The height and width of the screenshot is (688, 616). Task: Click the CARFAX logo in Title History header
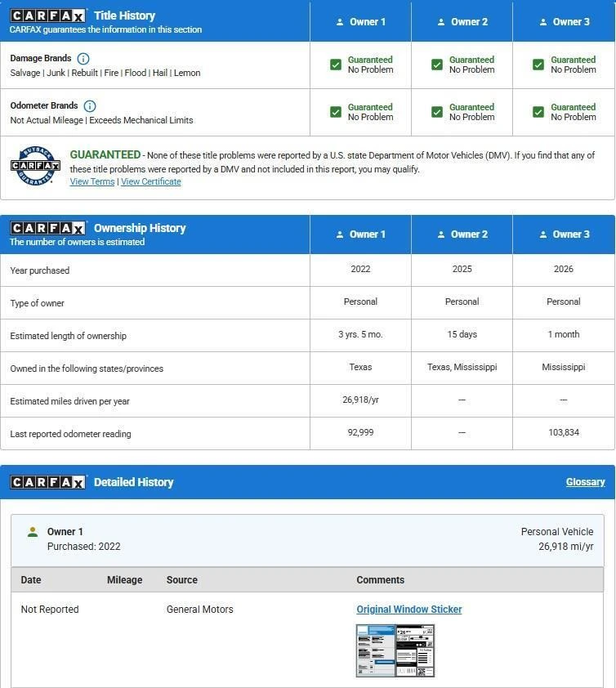click(47, 16)
